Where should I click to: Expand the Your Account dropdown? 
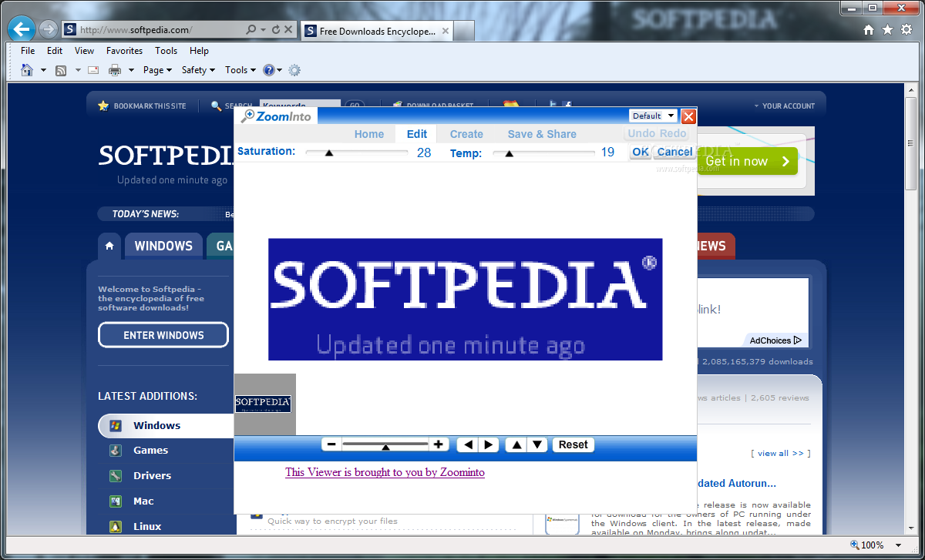click(x=784, y=106)
